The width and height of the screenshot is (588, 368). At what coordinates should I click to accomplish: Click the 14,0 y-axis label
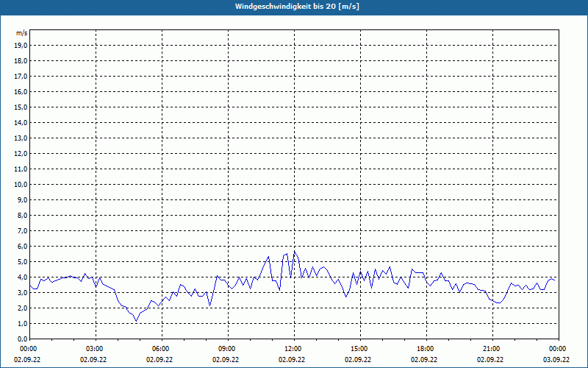(x=21, y=122)
